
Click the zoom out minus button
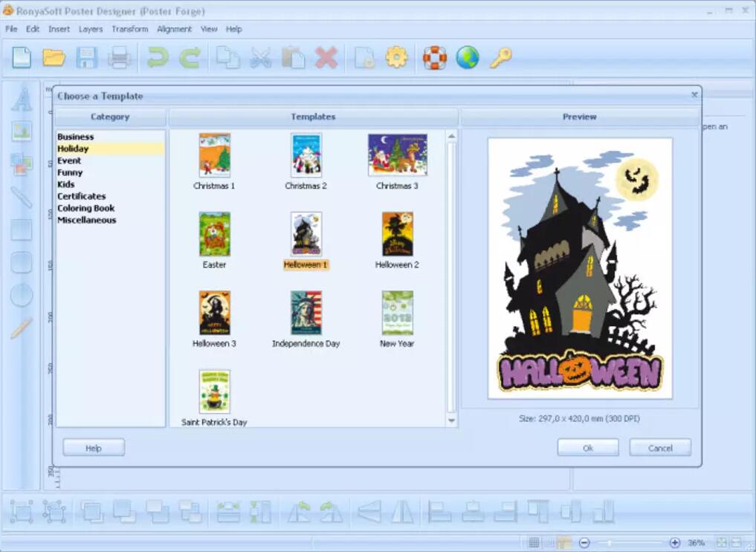pos(584,543)
